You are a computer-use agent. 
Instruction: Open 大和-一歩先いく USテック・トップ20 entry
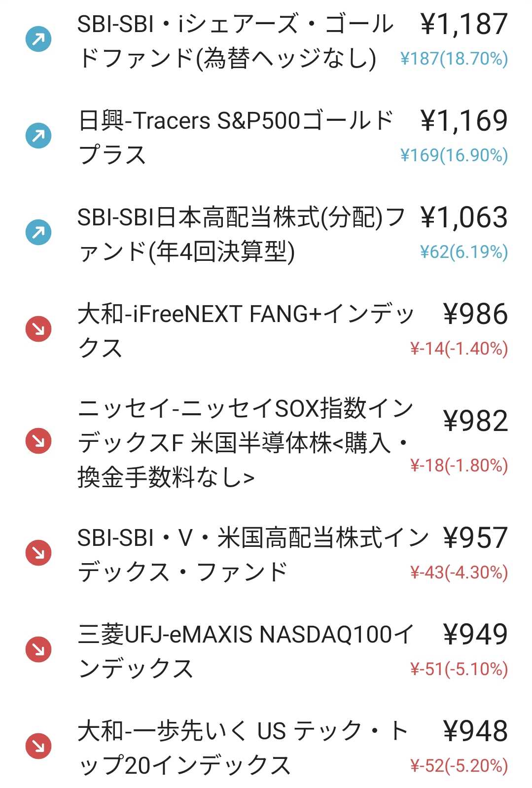click(x=243, y=748)
